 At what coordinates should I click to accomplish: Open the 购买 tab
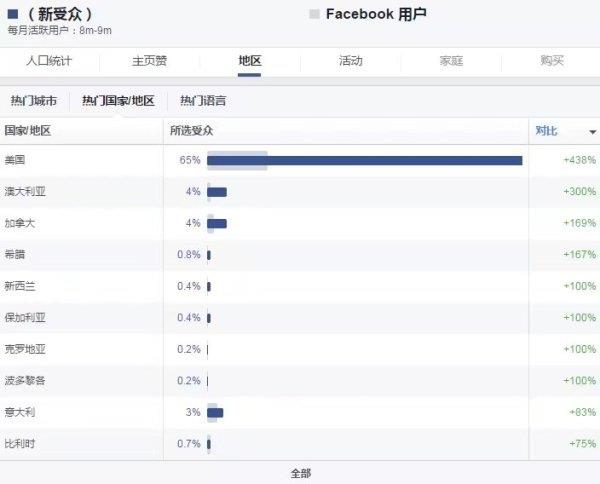[x=552, y=61]
